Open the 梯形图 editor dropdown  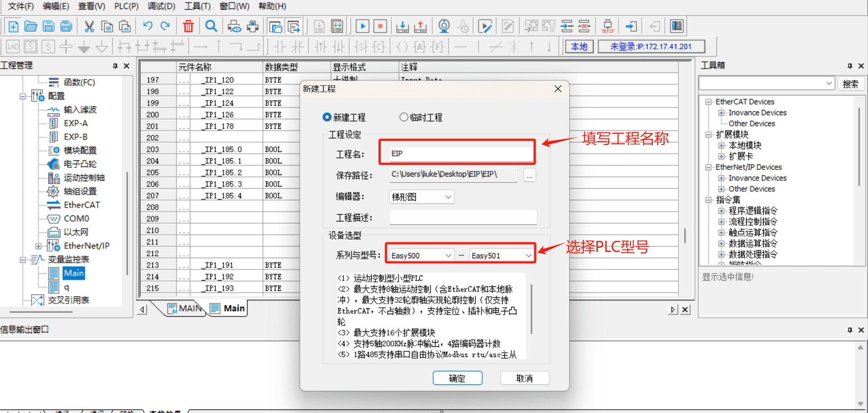[422, 197]
